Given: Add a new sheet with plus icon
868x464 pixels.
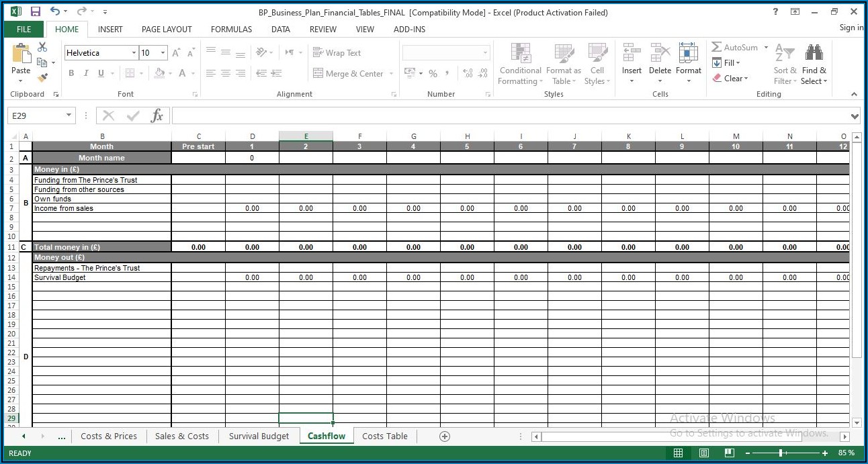Looking at the screenshot, I should point(444,436).
